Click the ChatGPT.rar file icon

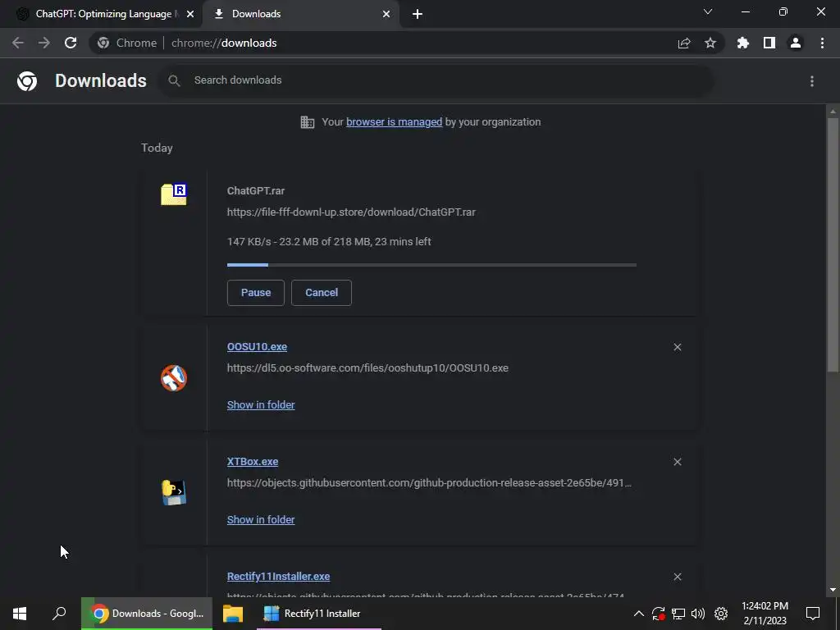point(174,194)
